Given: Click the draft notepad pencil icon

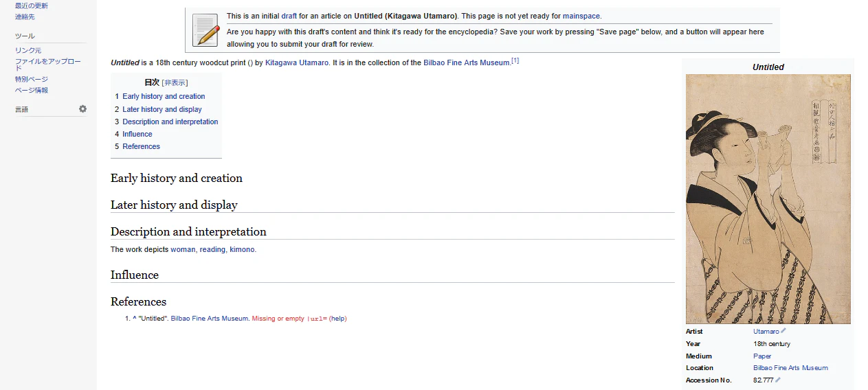Looking at the screenshot, I should point(205,30).
